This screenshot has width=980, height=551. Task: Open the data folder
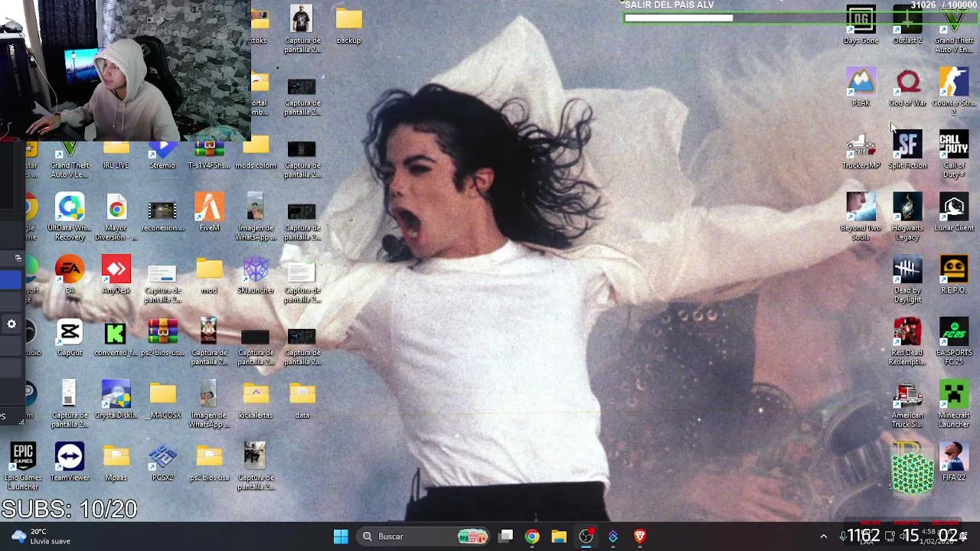coord(302,400)
